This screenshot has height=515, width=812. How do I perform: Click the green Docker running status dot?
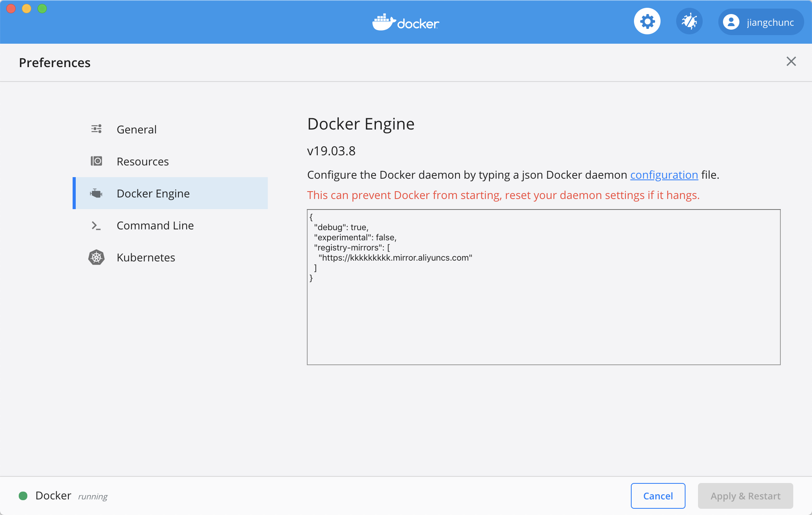point(23,495)
